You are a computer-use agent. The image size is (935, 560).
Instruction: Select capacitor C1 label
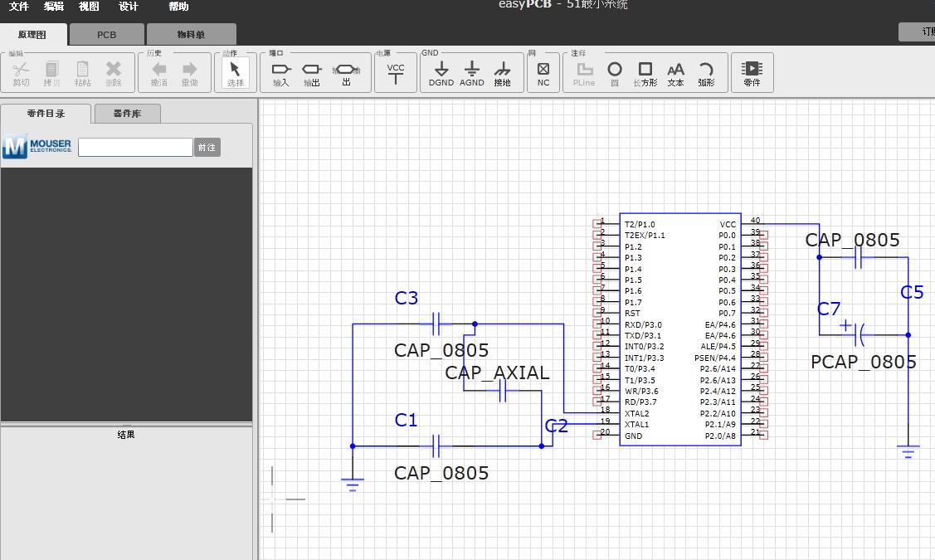406,420
